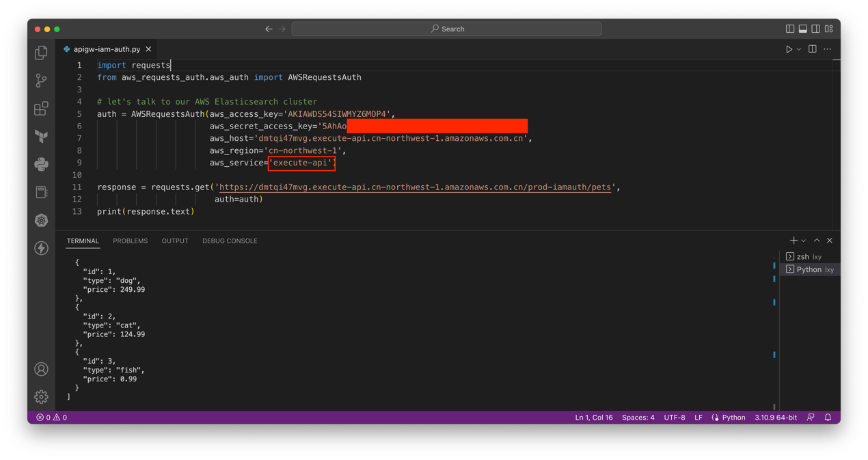
Task: Open the Customize Layout icon
Action: (829, 29)
